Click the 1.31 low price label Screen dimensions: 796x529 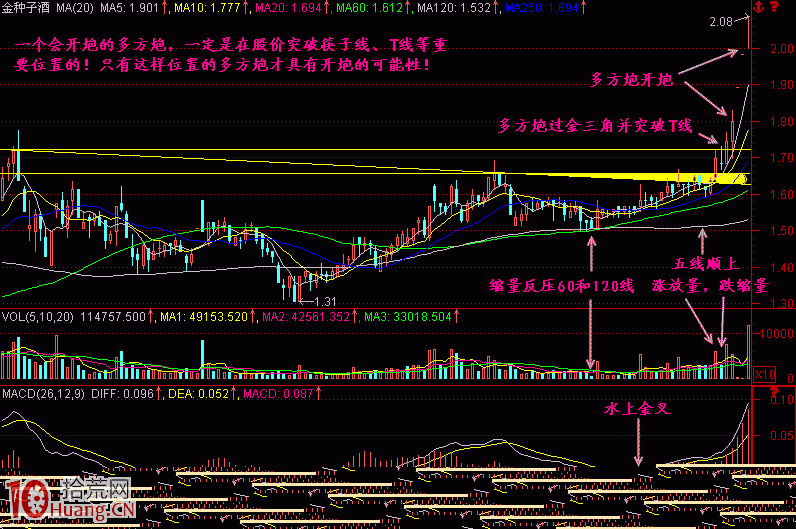(325, 302)
